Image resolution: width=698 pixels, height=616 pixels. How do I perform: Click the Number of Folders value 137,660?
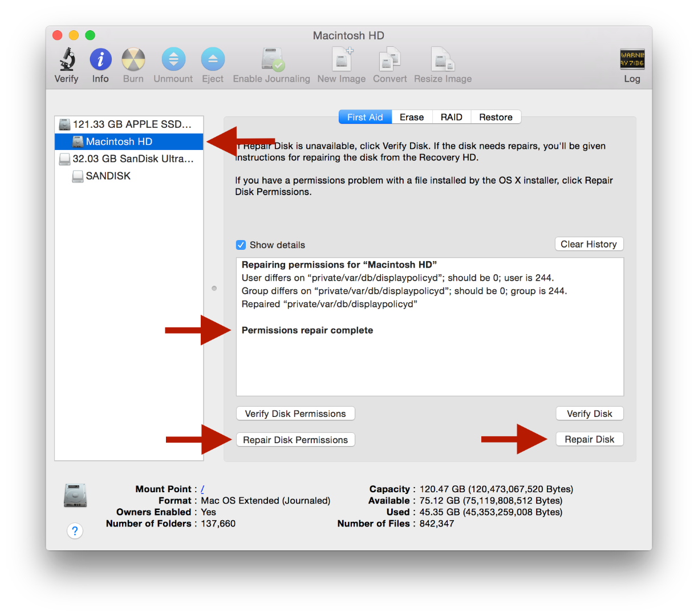pos(218,523)
